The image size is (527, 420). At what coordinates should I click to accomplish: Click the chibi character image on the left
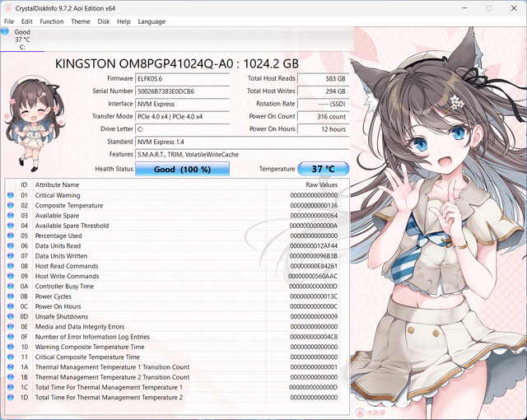(33, 124)
